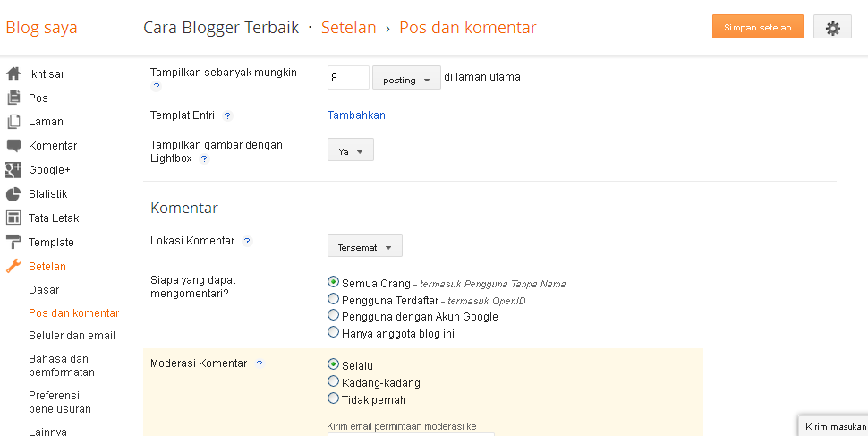Open Komentar section in sidebar
868x436 pixels.
click(53, 146)
